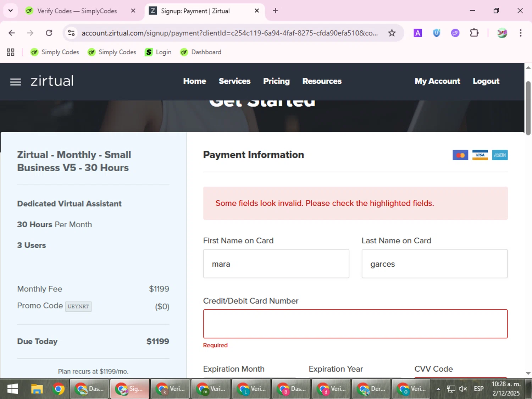This screenshot has width=532, height=399.
Task: Click the muted volume tray icon
Action: (x=463, y=389)
